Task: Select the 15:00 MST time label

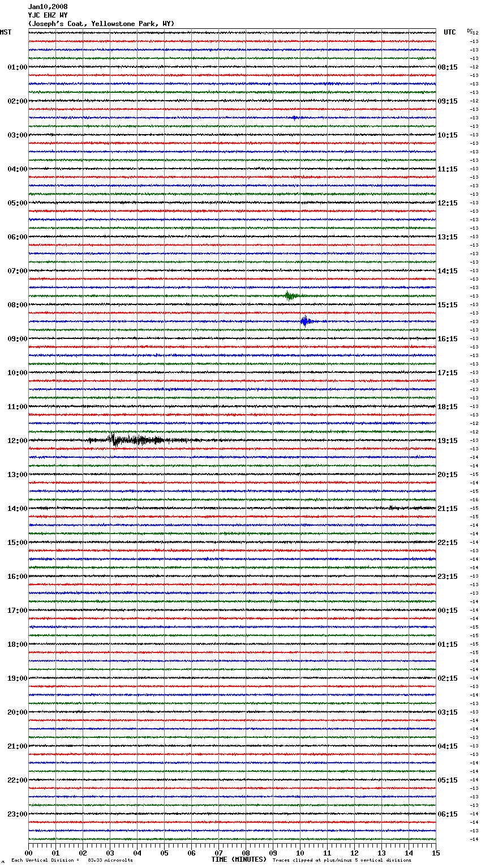Action: 18,543
